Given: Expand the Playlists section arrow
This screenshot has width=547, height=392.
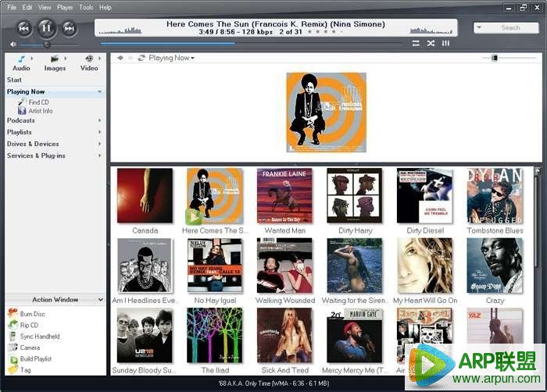Looking at the screenshot, I should point(100,132).
